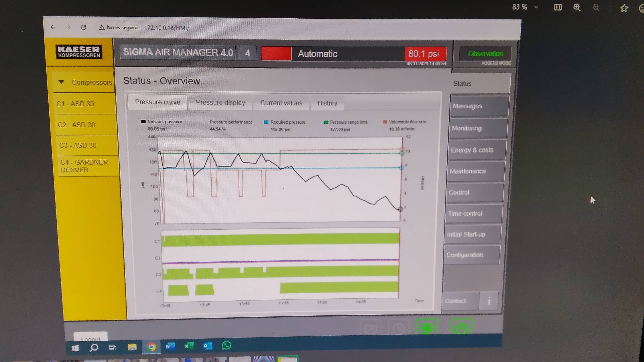
Task: Click the Pressure performance '44.94 %' value
Action: click(218, 129)
